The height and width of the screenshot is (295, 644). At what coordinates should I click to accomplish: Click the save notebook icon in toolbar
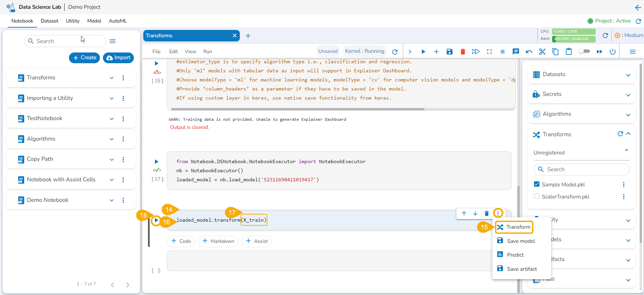(449, 51)
